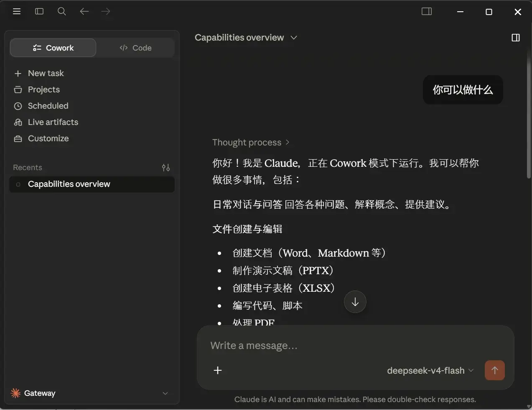Expand the Thought process section
The height and width of the screenshot is (410, 532).
click(x=251, y=143)
